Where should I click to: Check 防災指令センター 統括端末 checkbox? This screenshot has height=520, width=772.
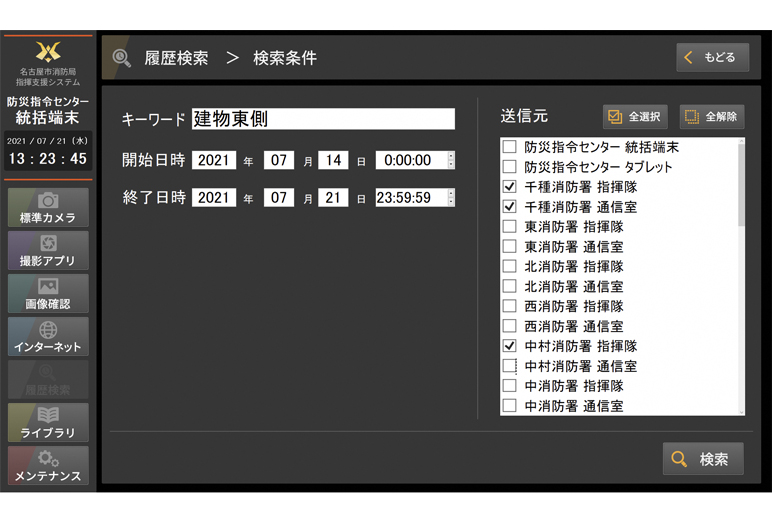click(510, 147)
